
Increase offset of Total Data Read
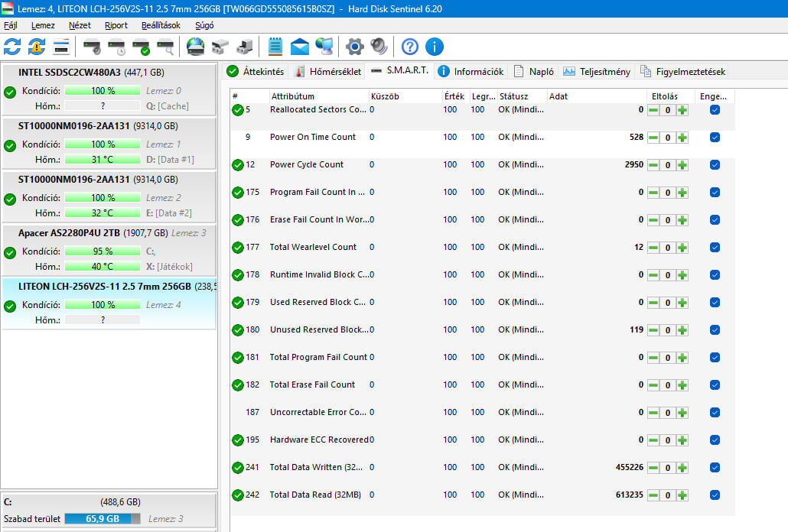[682, 495]
